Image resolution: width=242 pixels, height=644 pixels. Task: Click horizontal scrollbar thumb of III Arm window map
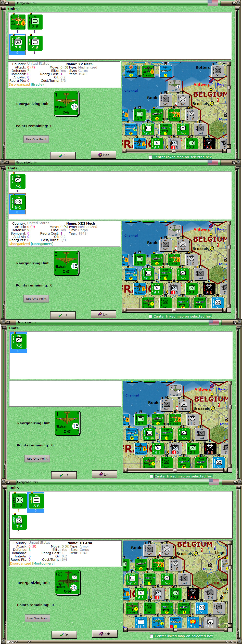click(x=175, y=630)
